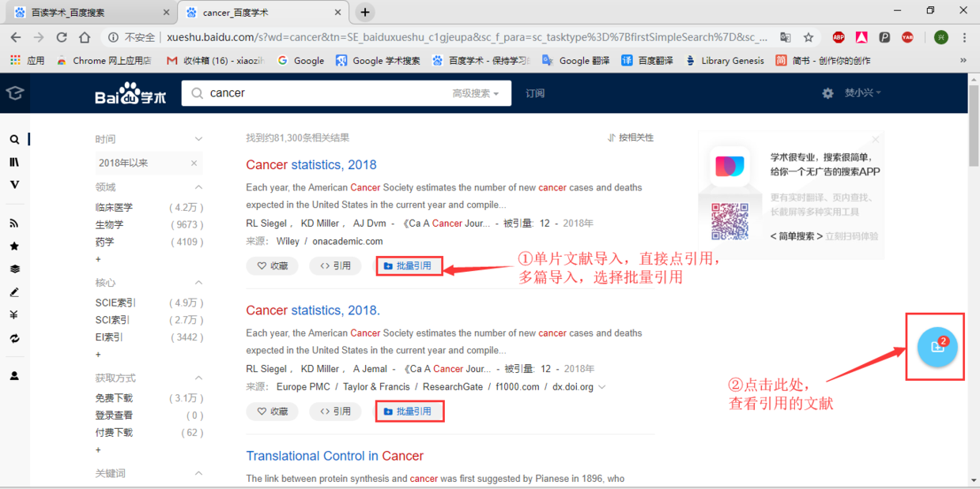This screenshot has height=489, width=980.
Task: Open the 樊小兴 account dropdown
Action: (x=862, y=93)
